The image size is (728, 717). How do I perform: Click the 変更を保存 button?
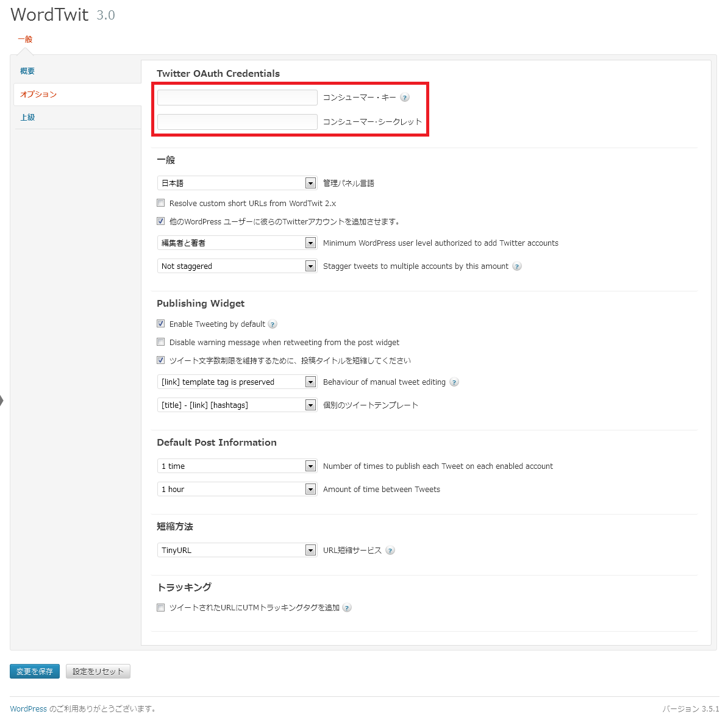(x=35, y=671)
